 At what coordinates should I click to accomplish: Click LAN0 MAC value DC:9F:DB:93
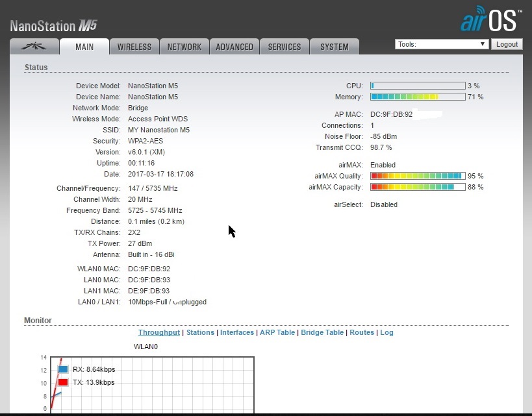149,280
